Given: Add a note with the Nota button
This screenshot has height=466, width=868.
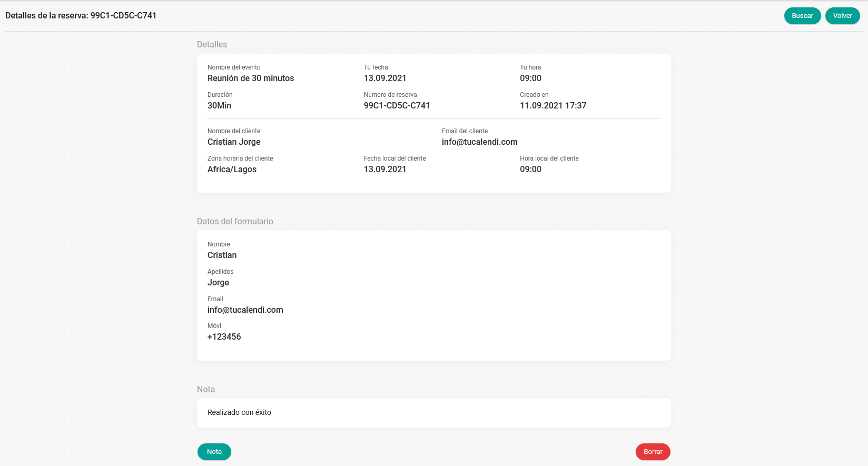Looking at the screenshot, I should (x=214, y=452).
